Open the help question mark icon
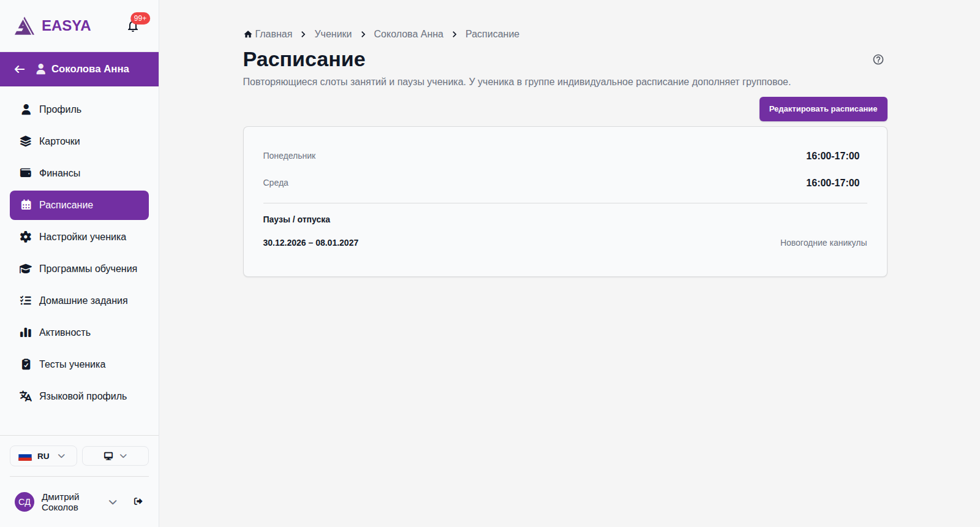980x527 pixels. point(878,59)
